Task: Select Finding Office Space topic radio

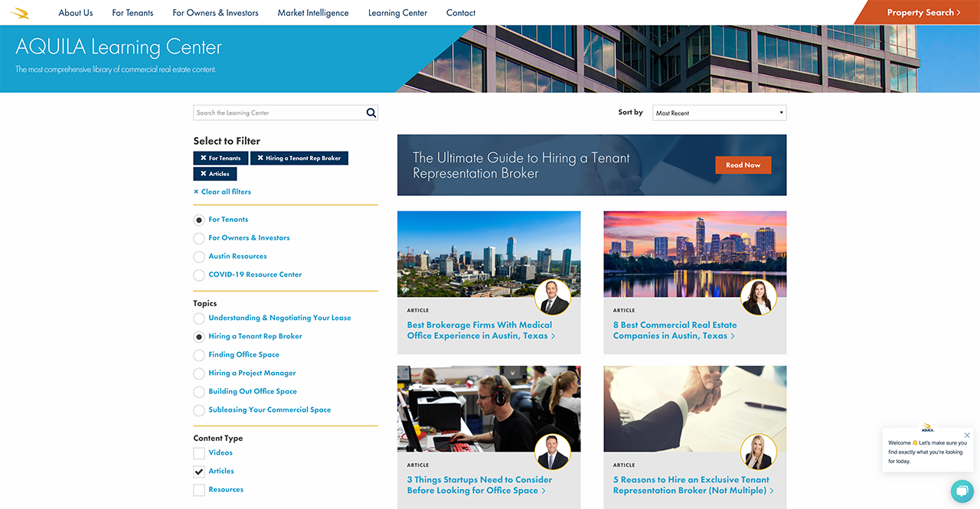Action: pos(199,355)
